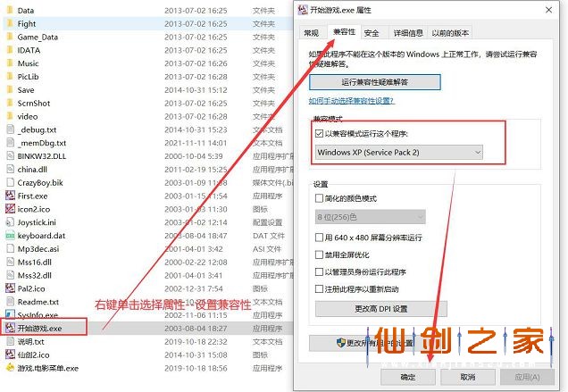Go to the 常规 tab
This screenshot has width=568, height=392.
(311, 33)
